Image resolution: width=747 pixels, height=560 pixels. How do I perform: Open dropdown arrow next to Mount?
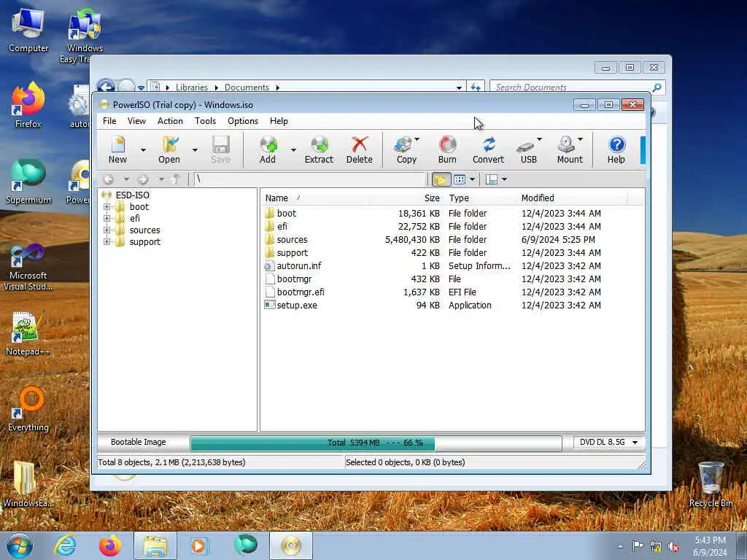click(580, 139)
